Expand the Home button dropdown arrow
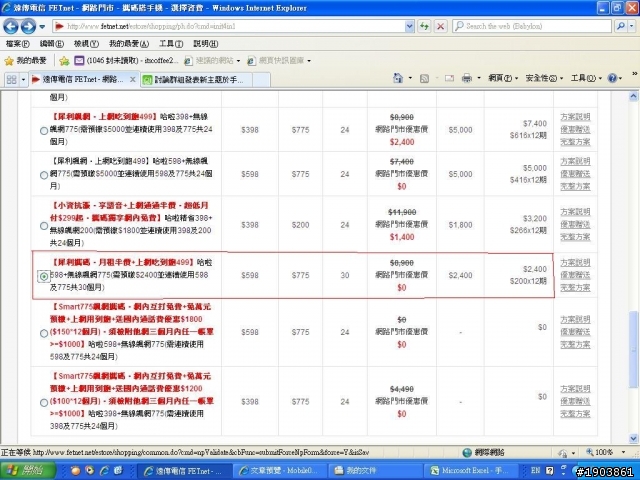This screenshot has width=640, height=480. tap(410, 78)
